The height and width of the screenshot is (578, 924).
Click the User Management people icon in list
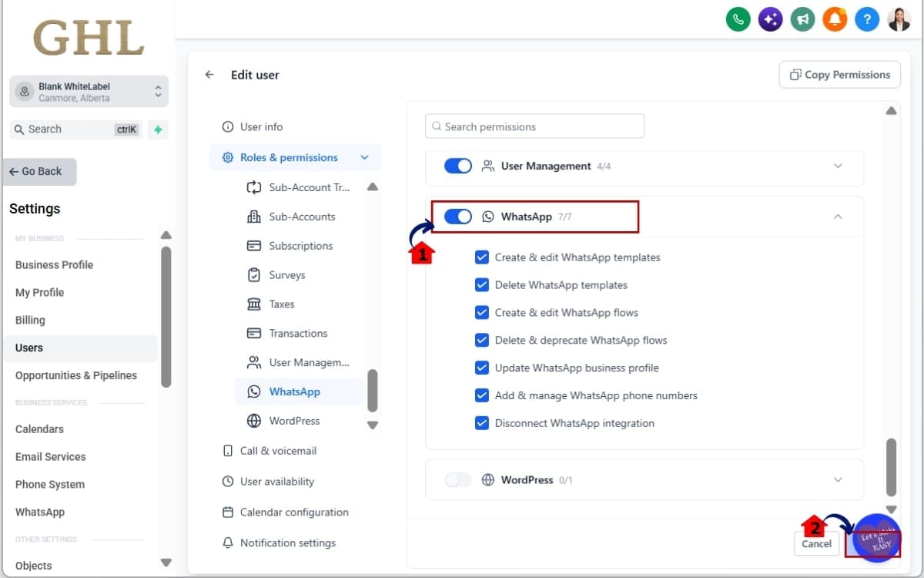coord(254,362)
